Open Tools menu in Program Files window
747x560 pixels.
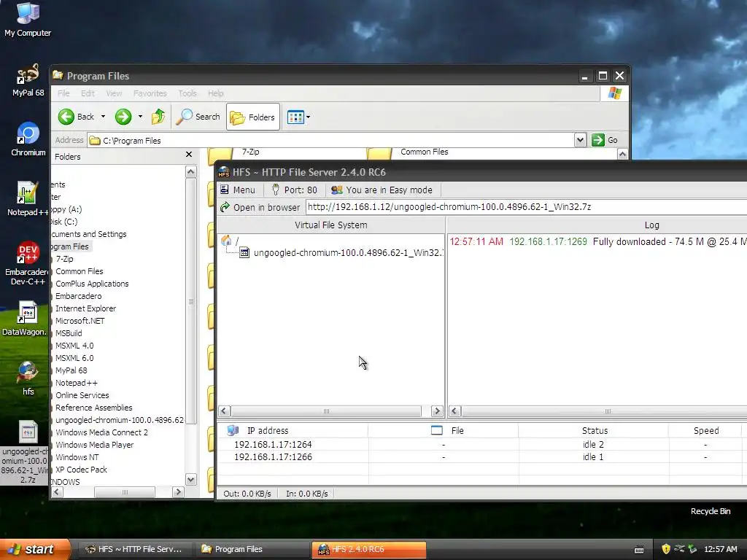(187, 93)
